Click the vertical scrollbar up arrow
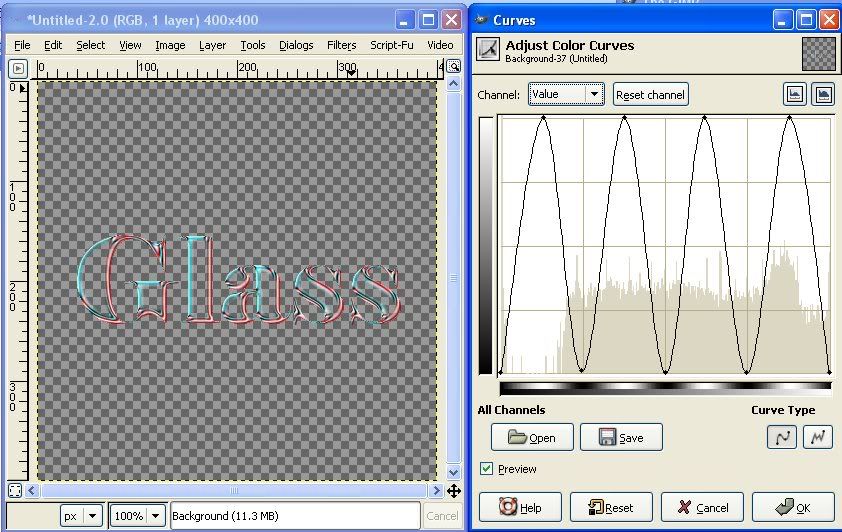The height and width of the screenshot is (532, 842). (x=454, y=84)
